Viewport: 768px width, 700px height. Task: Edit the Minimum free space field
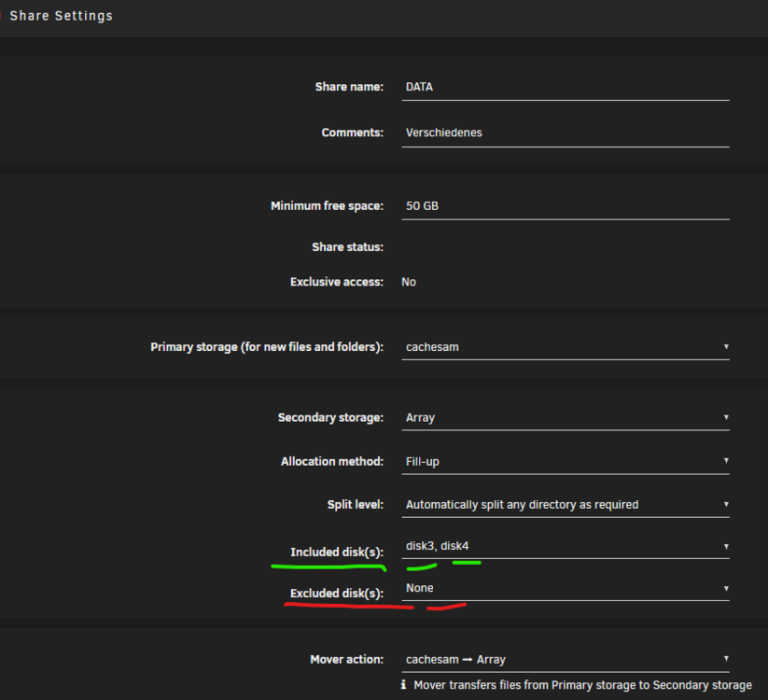(x=566, y=206)
